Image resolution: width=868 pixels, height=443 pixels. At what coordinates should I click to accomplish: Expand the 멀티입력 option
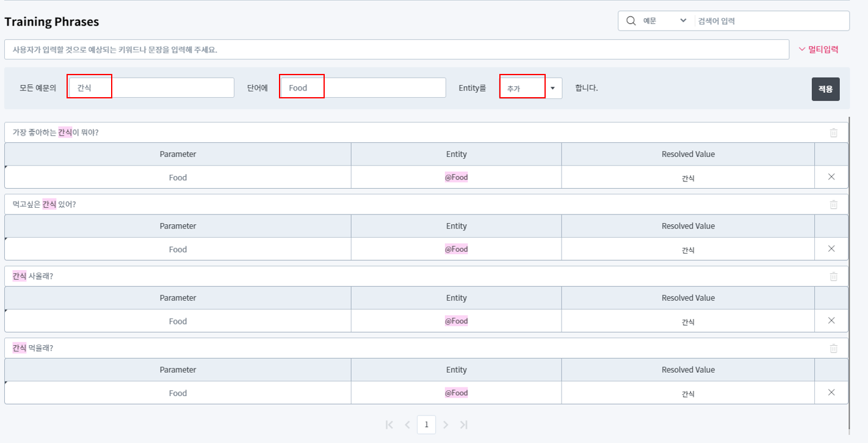818,49
